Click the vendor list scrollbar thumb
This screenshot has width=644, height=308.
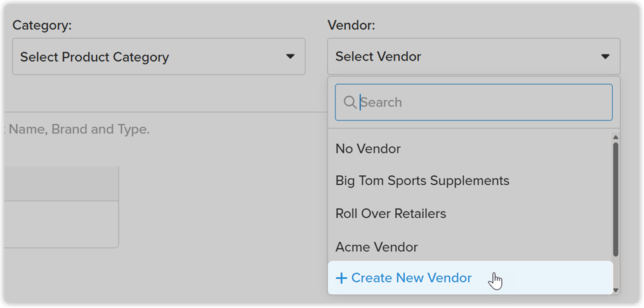pos(615,199)
